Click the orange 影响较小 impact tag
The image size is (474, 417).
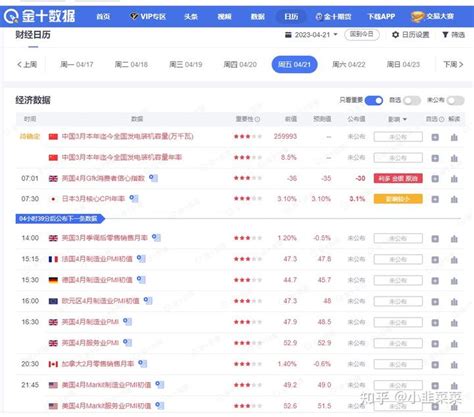click(398, 199)
